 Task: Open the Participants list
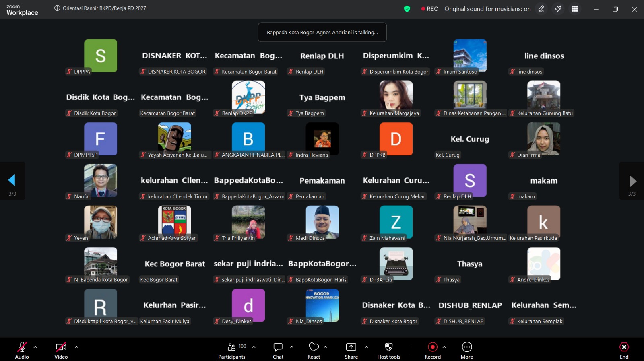click(232, 350)
